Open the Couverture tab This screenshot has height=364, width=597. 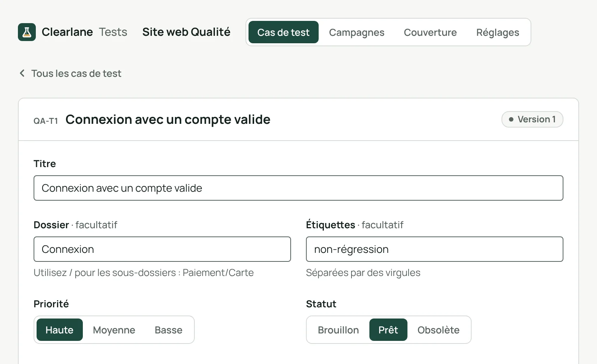click(x=430, y=32)
